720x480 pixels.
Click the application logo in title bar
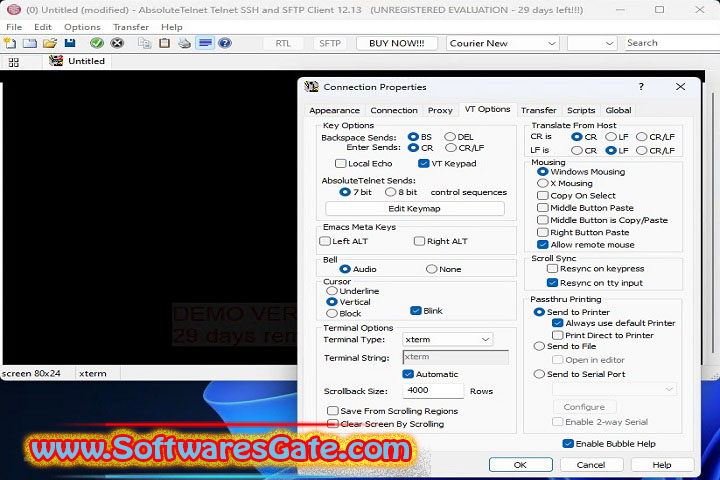tap(14, 9)
